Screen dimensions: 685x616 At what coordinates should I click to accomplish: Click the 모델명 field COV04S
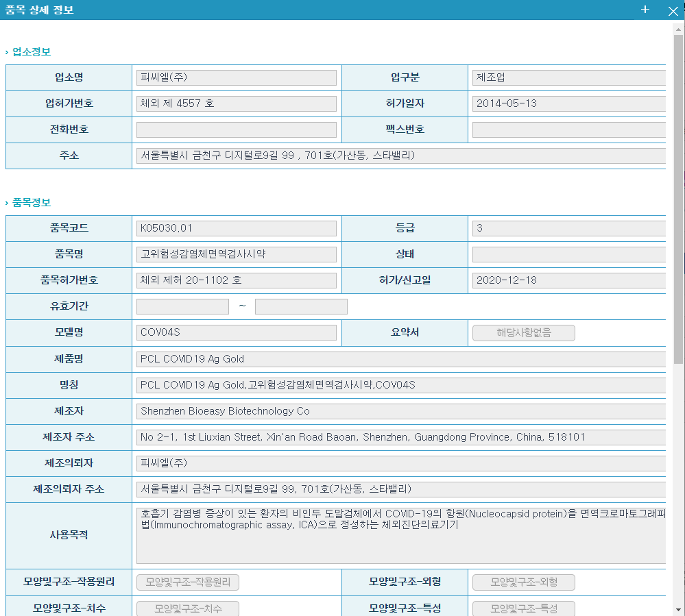pyautogui.click(x=237, y=332)
